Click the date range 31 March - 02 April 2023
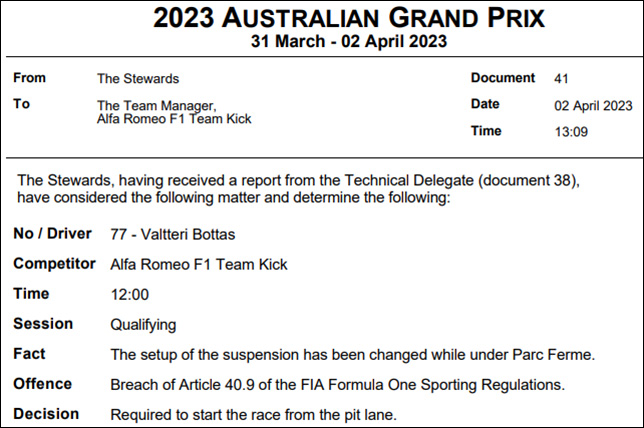 (321, 42)
